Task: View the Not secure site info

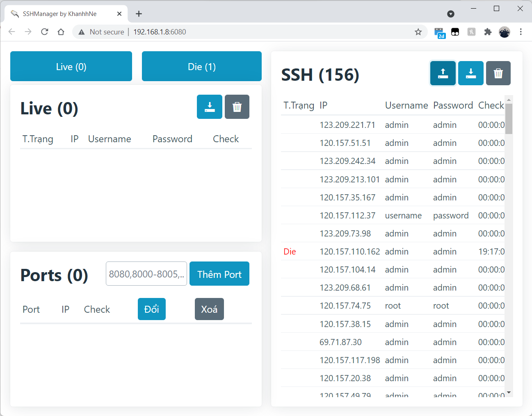Action: pos(101,32)
